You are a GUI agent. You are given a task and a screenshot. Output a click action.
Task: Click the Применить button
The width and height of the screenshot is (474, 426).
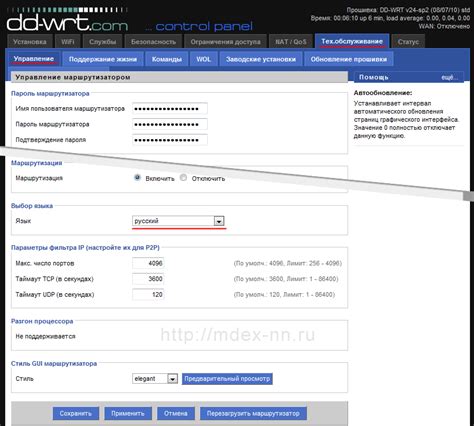coord(128,414)
